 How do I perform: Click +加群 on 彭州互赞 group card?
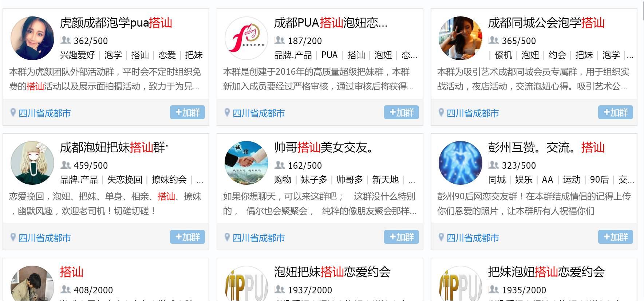pyautogui.click(x=616, y=237)
